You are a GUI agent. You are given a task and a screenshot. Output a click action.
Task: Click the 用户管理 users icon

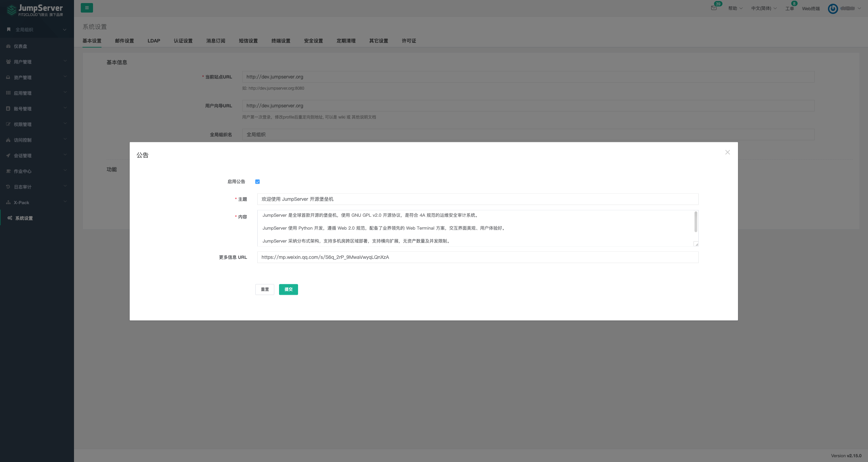[x=8, y=62]
